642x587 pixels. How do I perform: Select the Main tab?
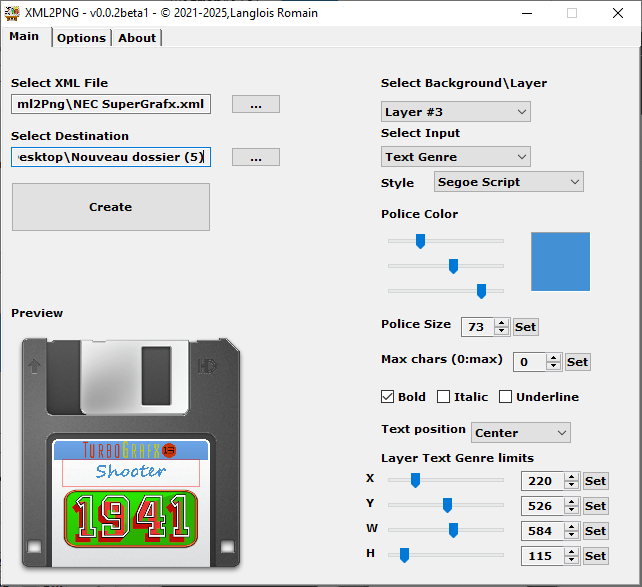24,36
